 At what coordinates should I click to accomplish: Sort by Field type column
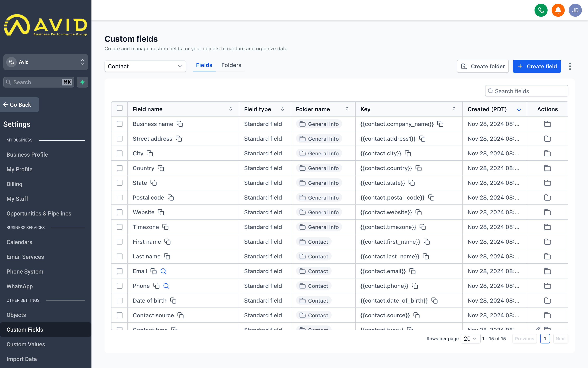point(283,109)
